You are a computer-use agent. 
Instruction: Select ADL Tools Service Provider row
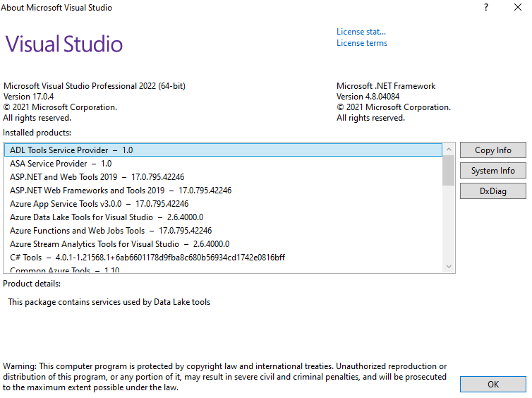click(223, 150)
